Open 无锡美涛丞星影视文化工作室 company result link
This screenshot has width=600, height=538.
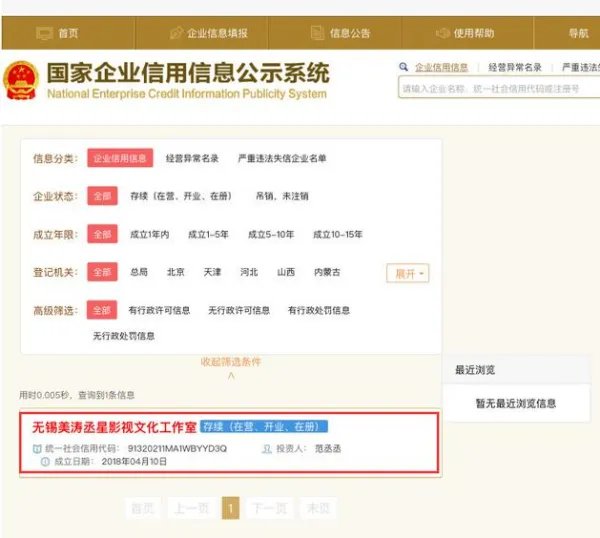click(x=110, y=426)
